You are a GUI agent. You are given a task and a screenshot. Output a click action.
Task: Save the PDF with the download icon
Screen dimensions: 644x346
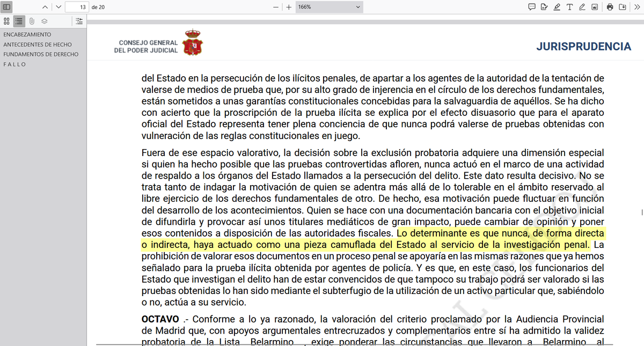coord(623,7)
